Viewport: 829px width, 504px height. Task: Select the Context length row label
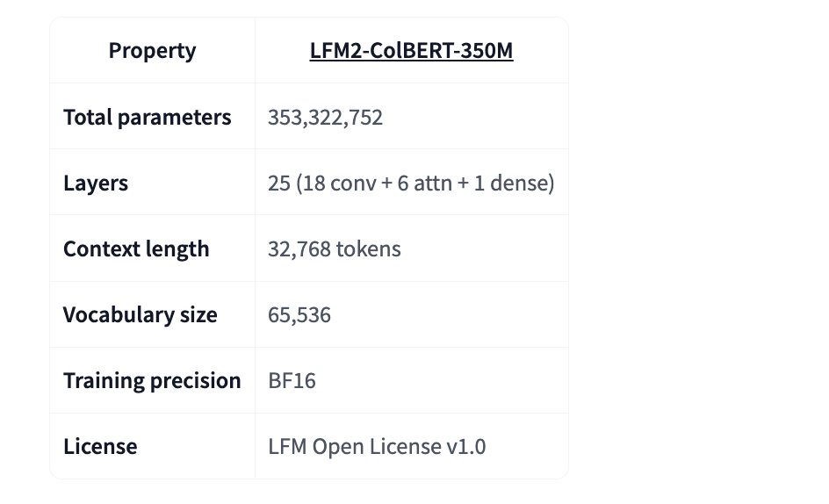tap(136, 248)
